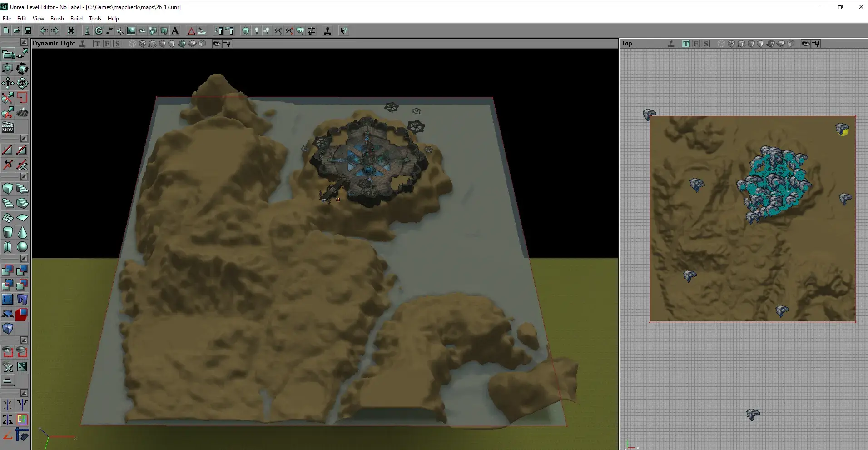Activate the Brush Clipping tool
This screenshot has height=450, width=868.
click(x=8, y=98)
